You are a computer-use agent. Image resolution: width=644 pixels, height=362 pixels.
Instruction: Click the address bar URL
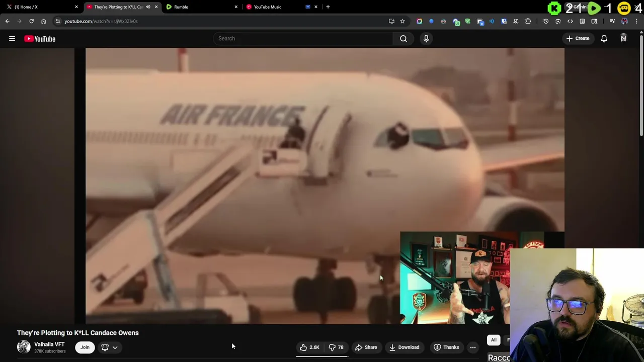coord(101,21)
